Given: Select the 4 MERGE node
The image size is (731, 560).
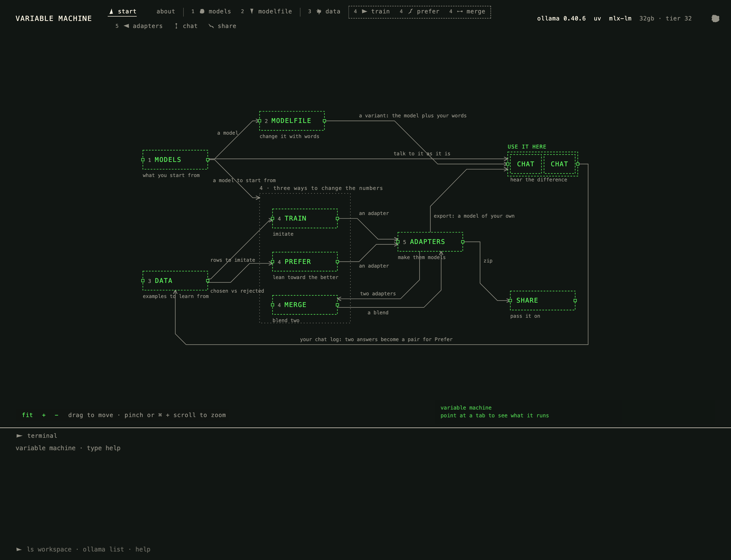Looking at the screenshot, I should tap(305, 305).
